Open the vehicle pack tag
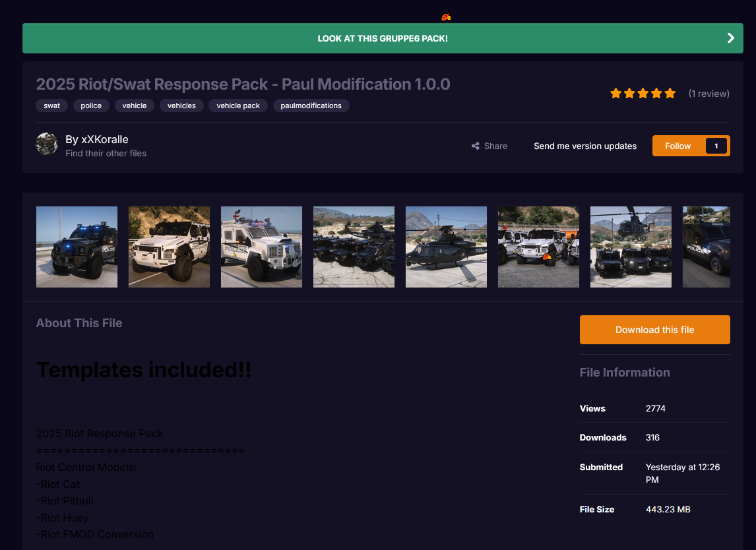 coord(238,106)
